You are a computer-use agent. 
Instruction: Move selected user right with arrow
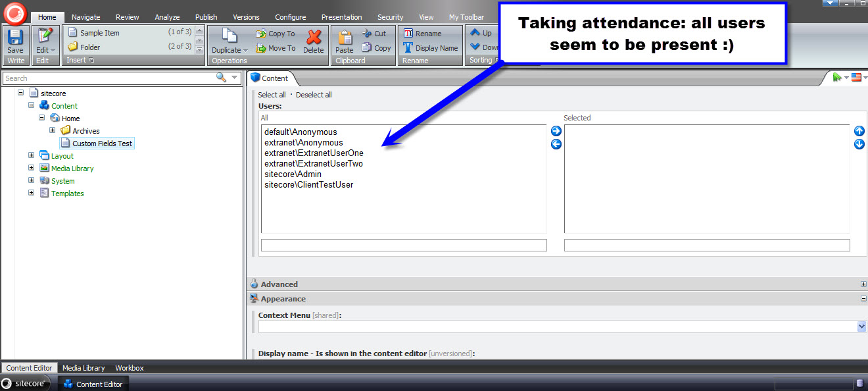pyautogui.click(x=556, y=131)
